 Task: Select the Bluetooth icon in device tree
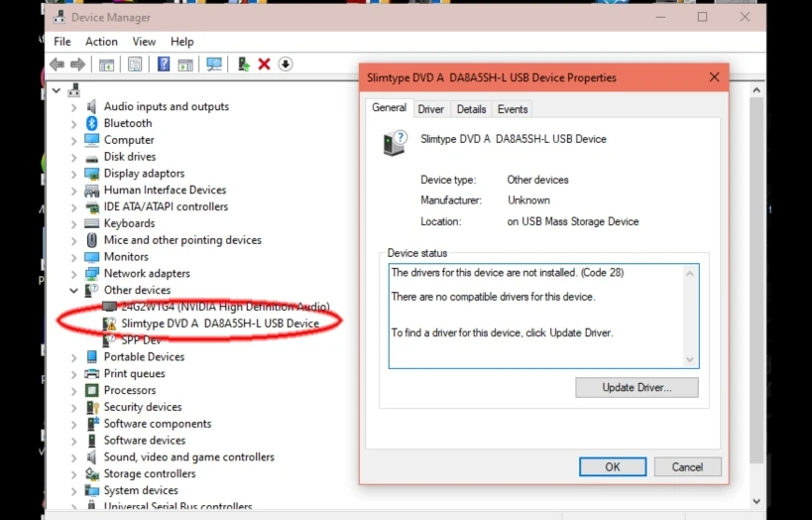coord(91,123)
